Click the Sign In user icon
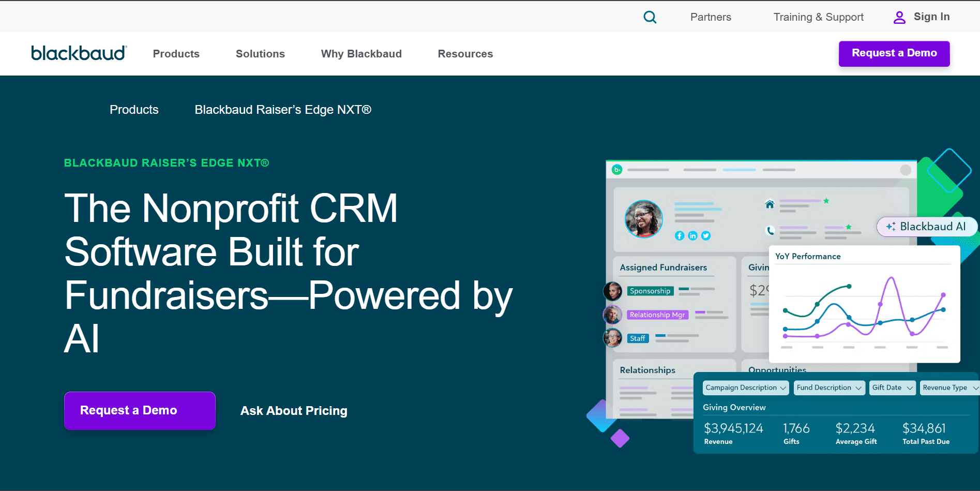 pyautogui.click(x=899, y=18)
